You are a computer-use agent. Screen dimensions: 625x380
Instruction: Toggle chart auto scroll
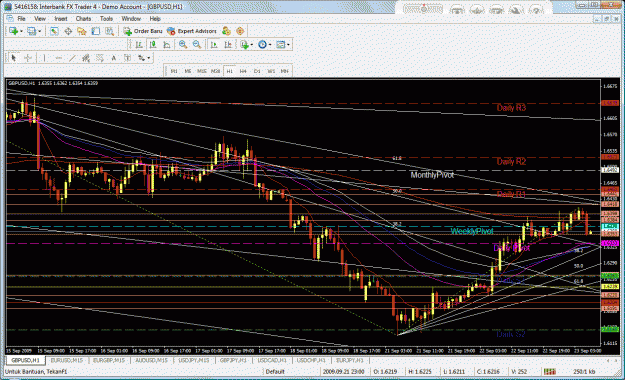(214, 45)
